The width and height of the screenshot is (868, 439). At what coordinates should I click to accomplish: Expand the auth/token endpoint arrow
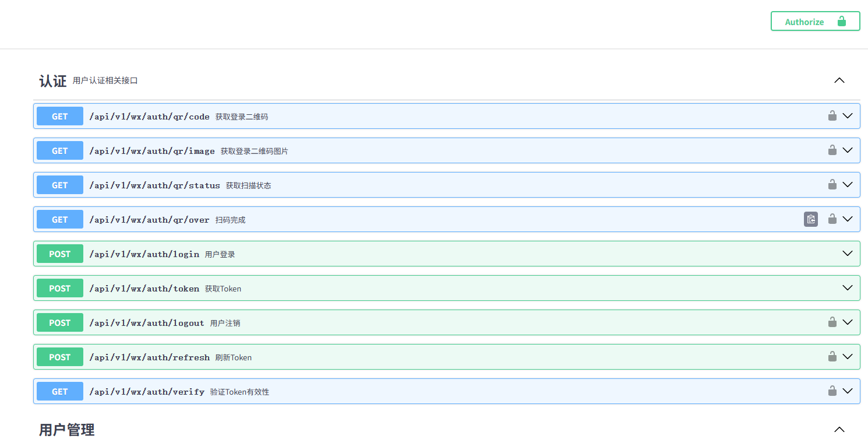tap(848, 288)
